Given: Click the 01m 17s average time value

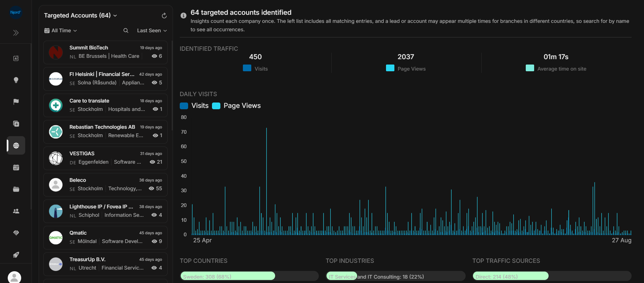Looking at the screenshot, I should tap(556, 57).
